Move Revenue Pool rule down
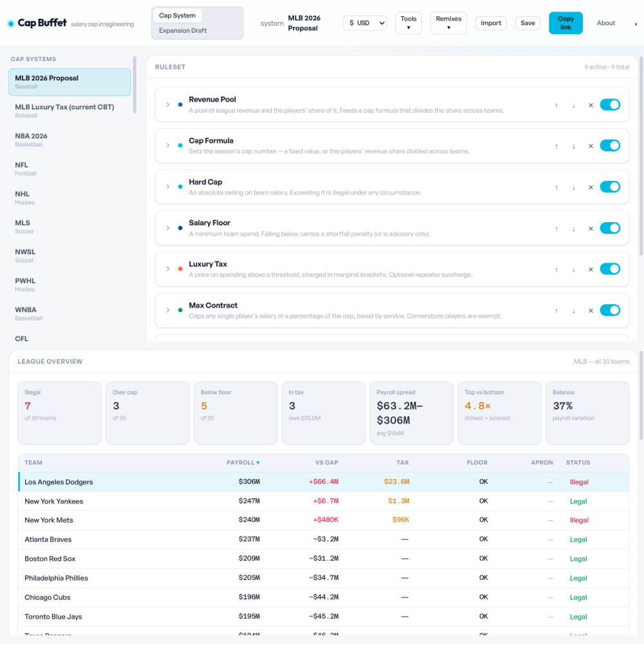 coord(574,105)
